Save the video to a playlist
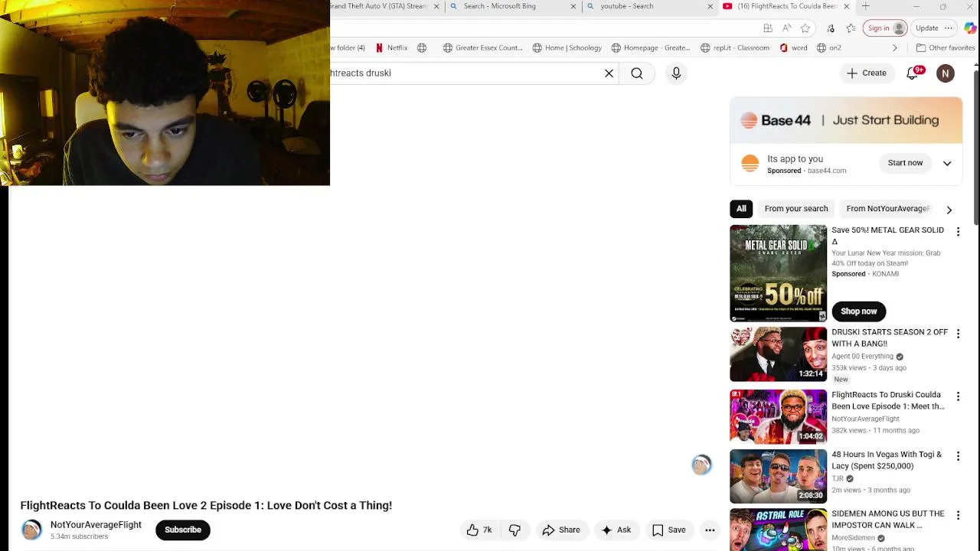This screenshot has height=551, width=980. tap(668, 530)
